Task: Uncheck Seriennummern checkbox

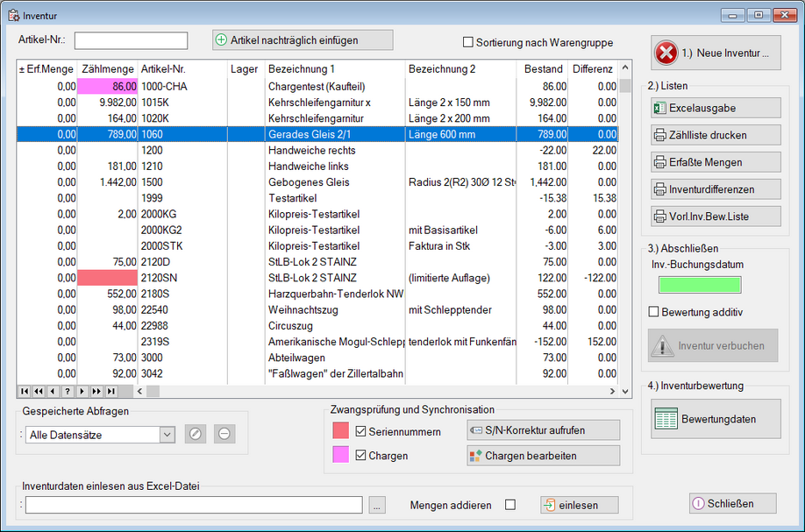Action: click(361, 431)
